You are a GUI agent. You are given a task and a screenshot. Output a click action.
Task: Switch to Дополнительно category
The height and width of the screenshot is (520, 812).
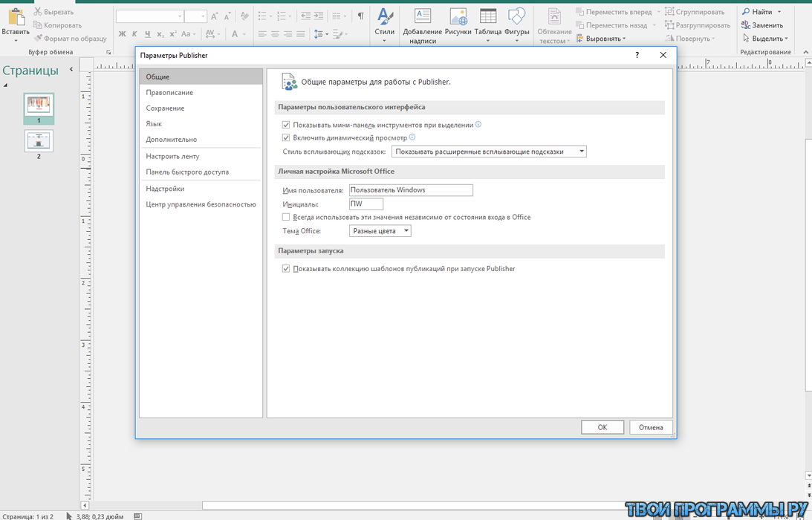tap(201, 140)
